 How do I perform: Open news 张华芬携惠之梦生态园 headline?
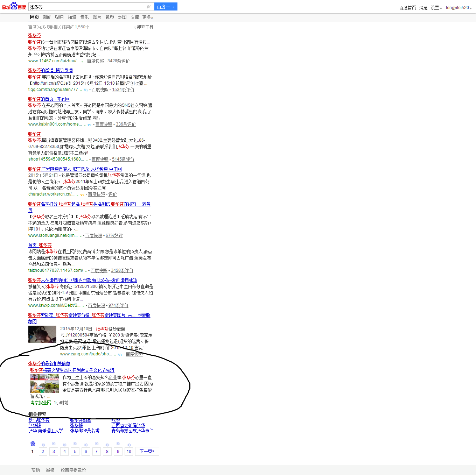click(x=72, y=370)
